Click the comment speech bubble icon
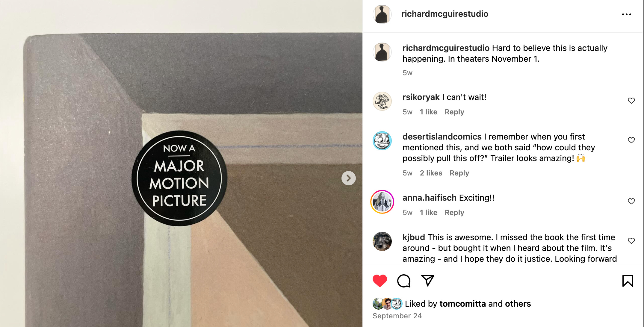 click(x=404, y=281)
